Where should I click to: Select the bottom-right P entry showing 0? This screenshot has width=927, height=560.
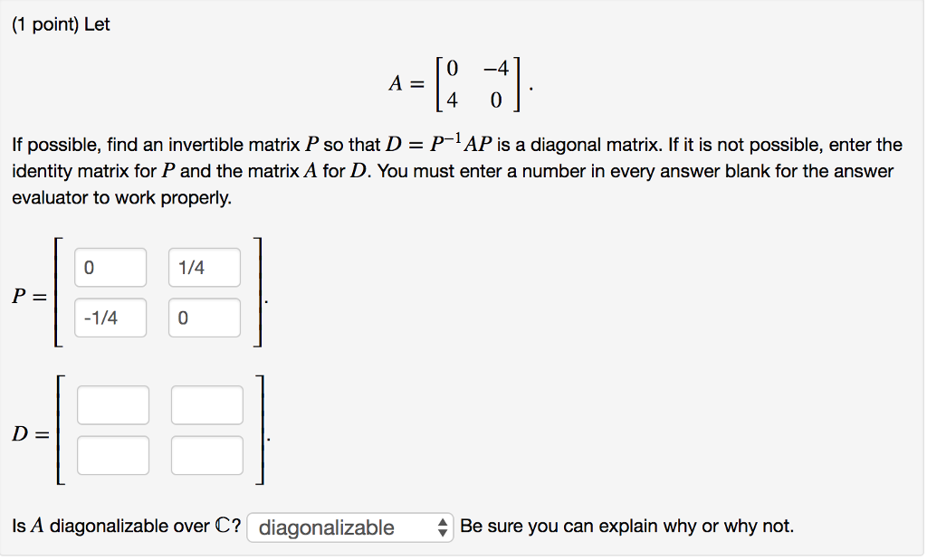[x=204, y=318]
